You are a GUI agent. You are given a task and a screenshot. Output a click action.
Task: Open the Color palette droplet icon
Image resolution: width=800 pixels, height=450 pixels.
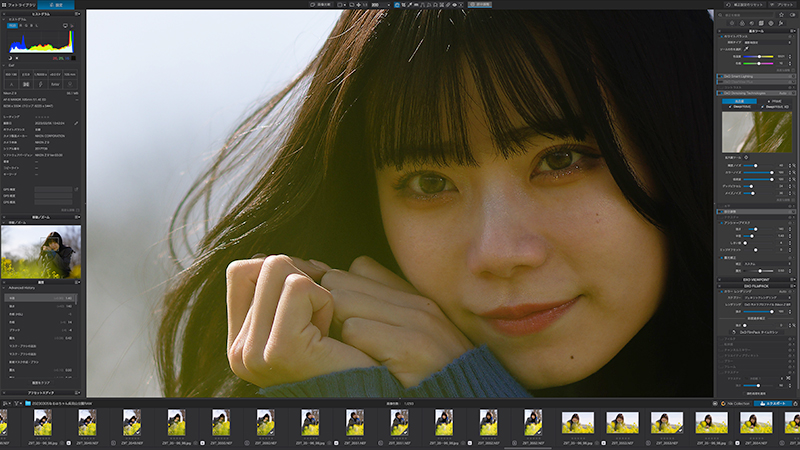point(742,23)
